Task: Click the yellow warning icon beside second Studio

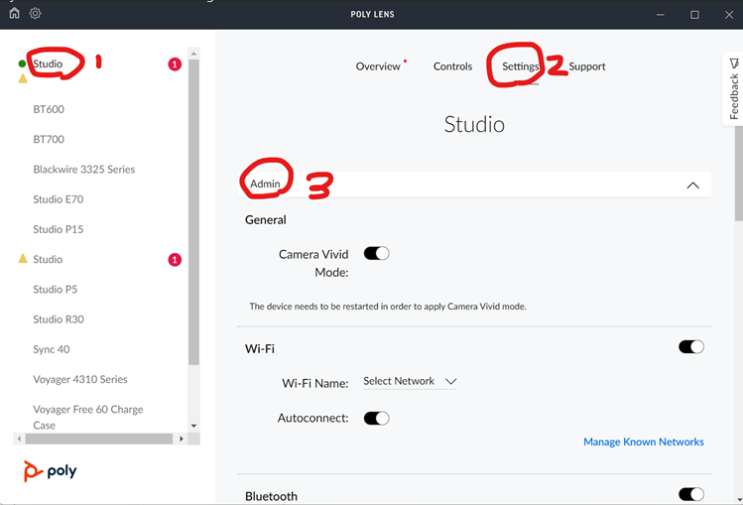Action: (x=23, y=259)
